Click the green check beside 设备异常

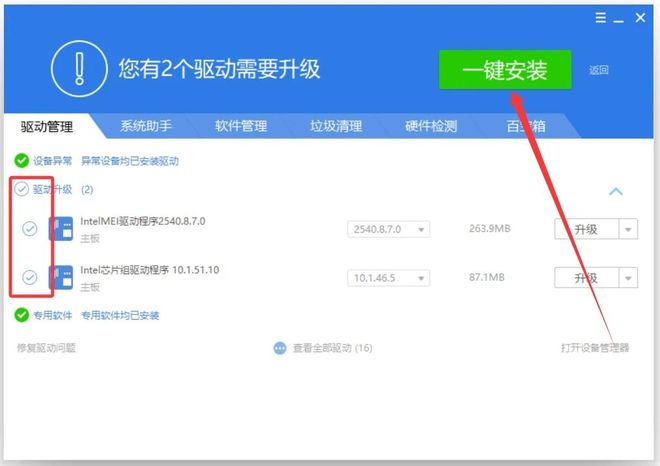pyautogui.click(x=21, y=160)
